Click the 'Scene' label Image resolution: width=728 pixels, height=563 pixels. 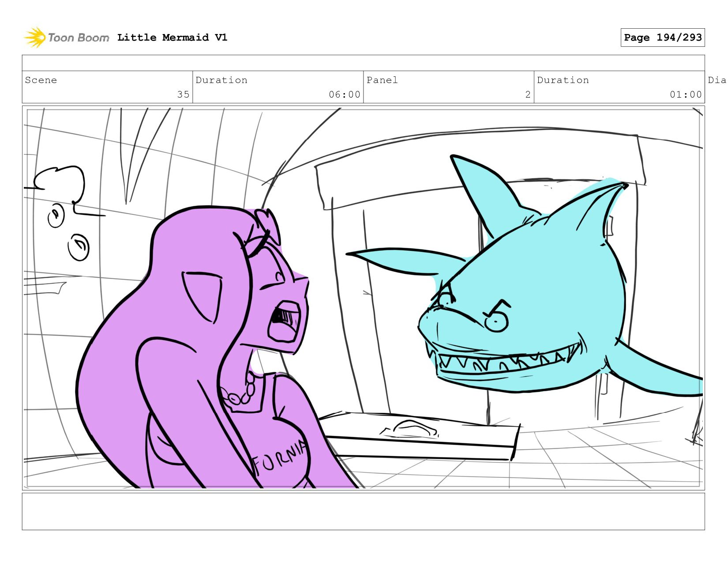tap(41, 80)
